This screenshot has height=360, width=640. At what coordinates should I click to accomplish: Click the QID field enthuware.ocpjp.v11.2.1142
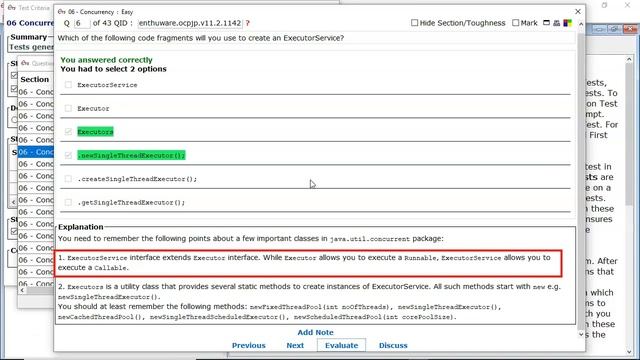pyautogui.click(x=190, y=23)
